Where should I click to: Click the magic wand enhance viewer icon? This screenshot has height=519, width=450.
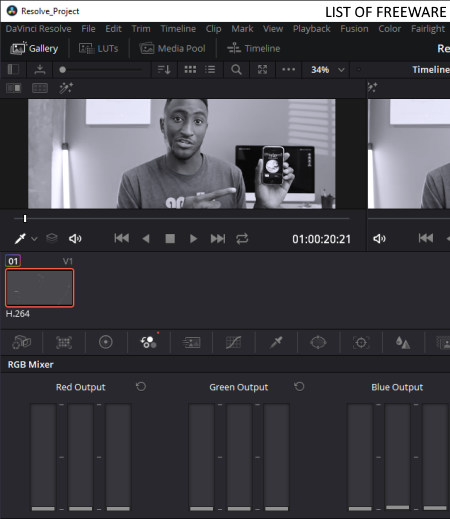click(66, 88)
